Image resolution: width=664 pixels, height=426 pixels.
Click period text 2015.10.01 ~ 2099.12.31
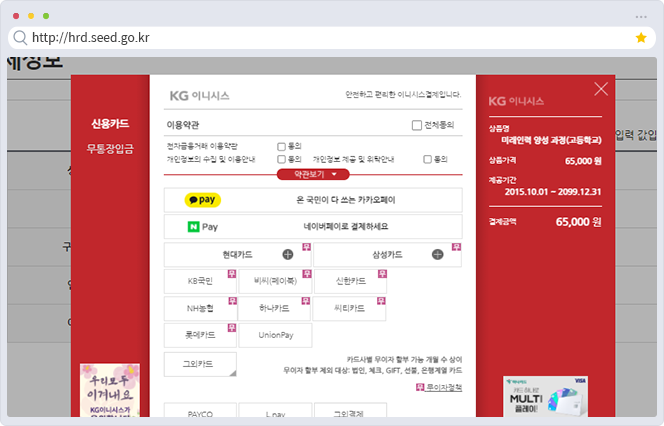click(x=553, y=192)
